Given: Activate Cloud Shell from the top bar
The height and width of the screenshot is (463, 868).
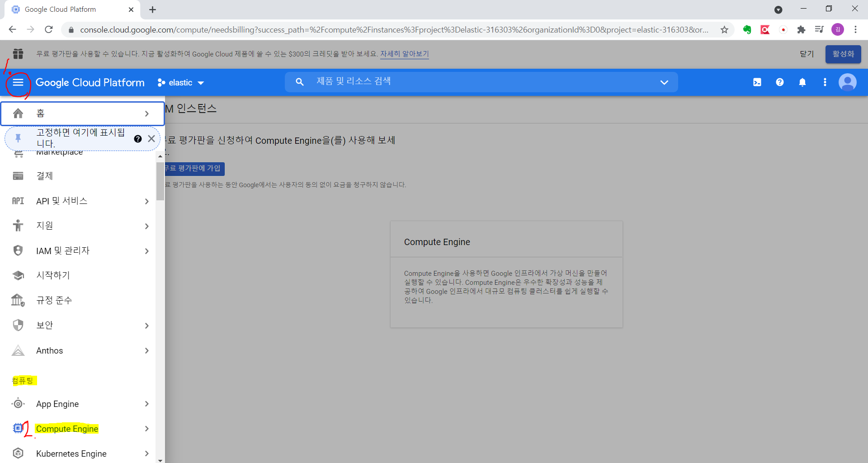Looking at the screenshot, I should [757, 82].
